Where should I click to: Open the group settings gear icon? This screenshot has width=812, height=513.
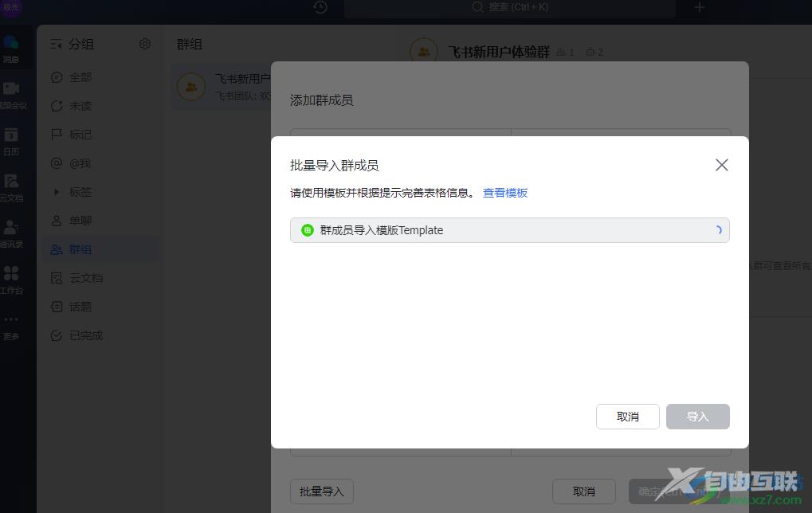(x=144, y=44)
